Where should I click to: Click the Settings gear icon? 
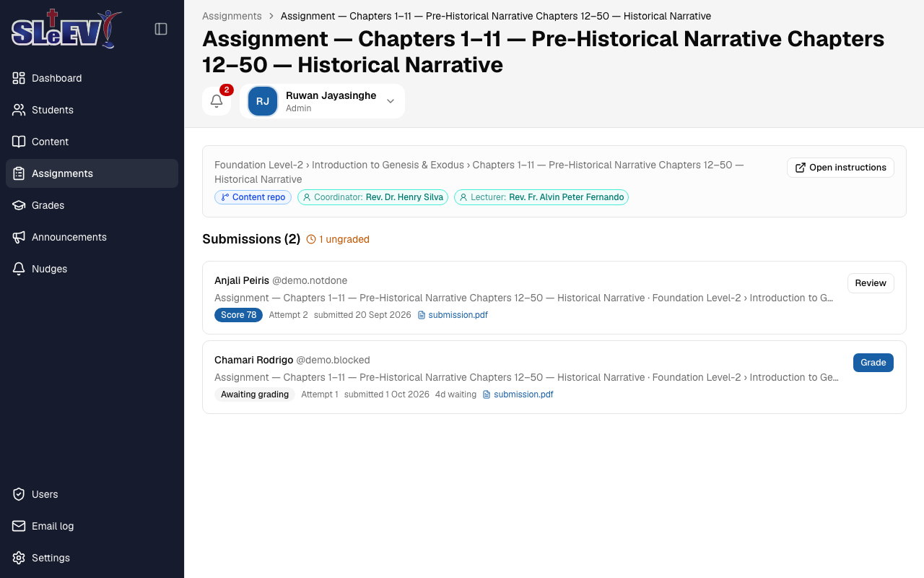click(19, 558)
